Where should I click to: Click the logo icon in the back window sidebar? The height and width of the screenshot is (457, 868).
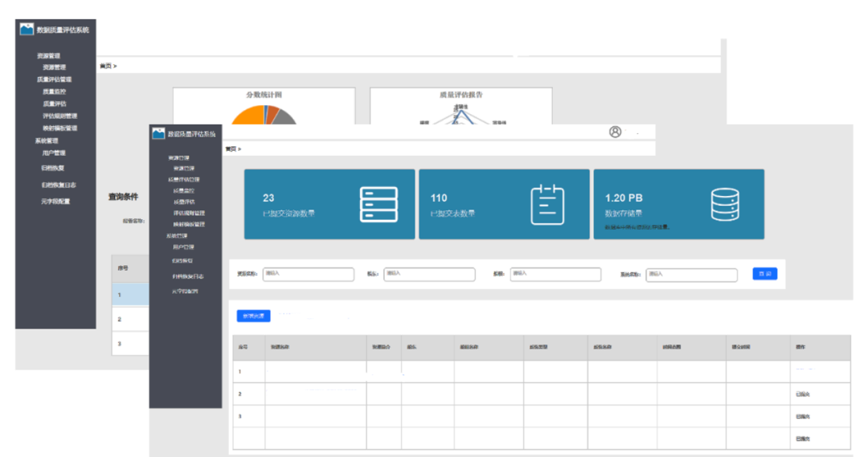click(x=27, y=30)
